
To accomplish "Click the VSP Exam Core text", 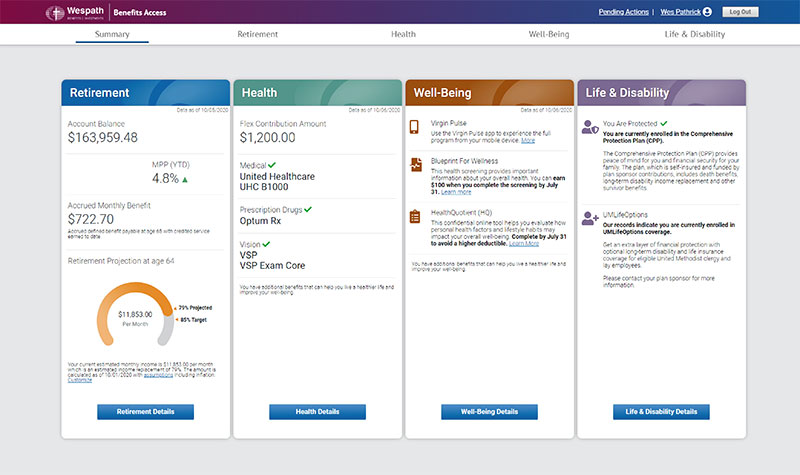I will 272,265.
